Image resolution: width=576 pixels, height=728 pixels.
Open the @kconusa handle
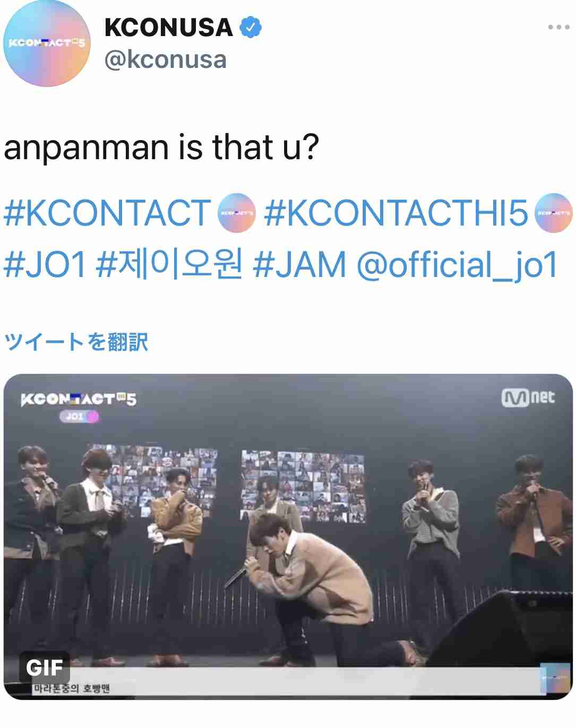pos(166,59)
